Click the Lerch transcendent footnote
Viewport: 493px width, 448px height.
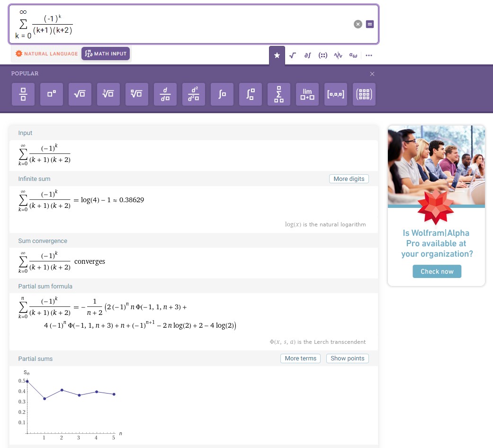tap(318, 342)
